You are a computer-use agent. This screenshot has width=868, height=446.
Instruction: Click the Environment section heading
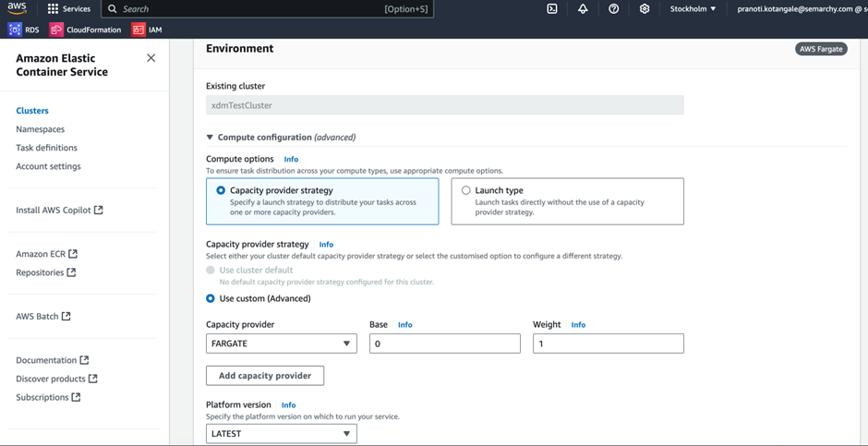pyautogui.click(x=240, y=48)
